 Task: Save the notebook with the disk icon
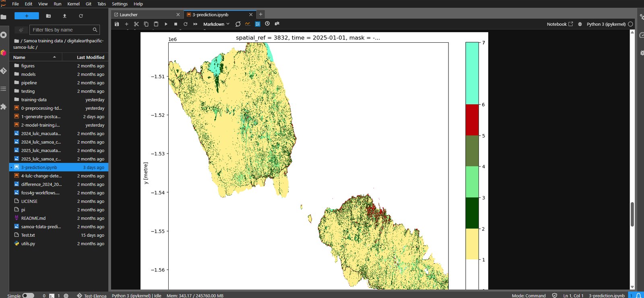(x=117, y=24)
